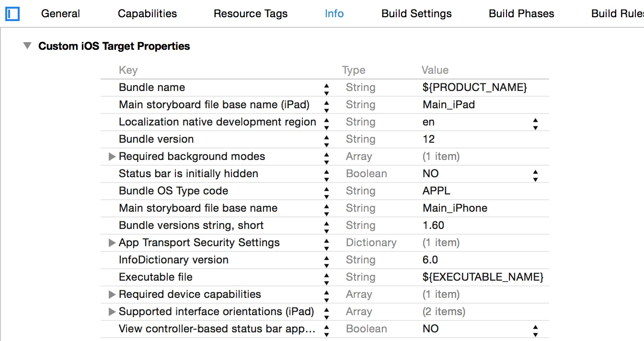This screenshot has height=341, width=644.
Task: Switch to the General tab
Action: 59,14
